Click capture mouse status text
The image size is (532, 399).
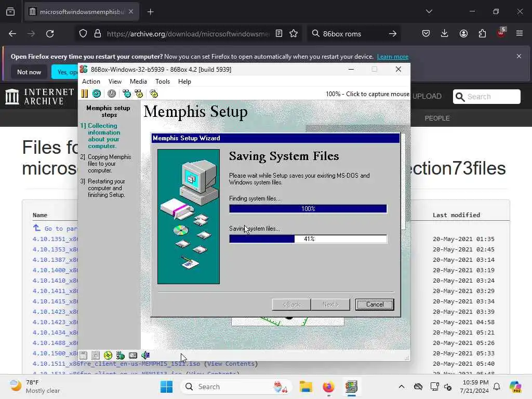(367, 94)
